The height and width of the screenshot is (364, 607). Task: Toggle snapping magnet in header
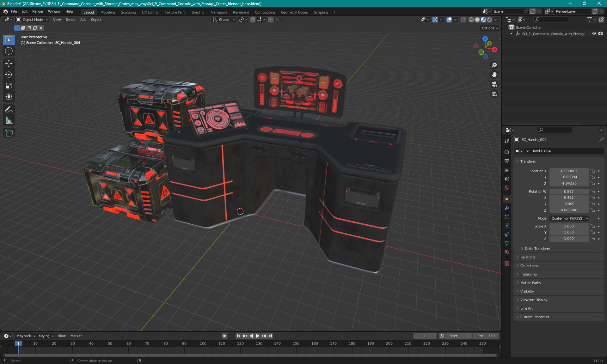click(x=253, y=20)
